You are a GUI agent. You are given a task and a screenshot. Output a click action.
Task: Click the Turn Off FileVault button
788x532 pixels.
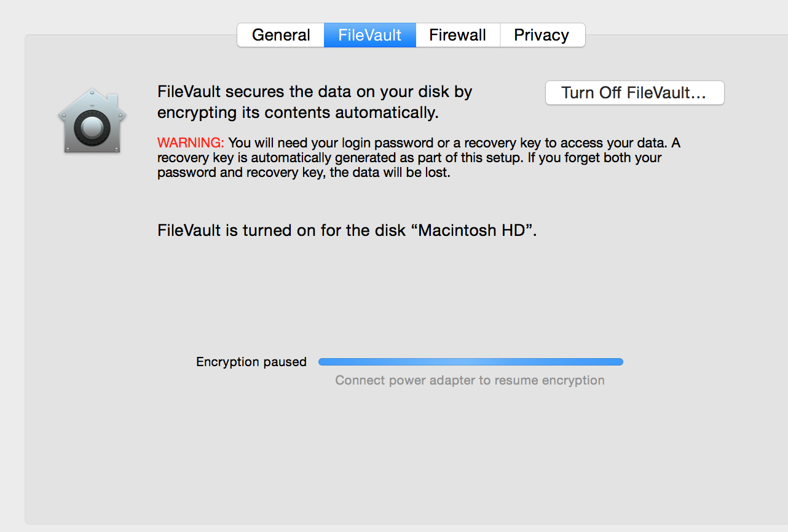[634, 93]
